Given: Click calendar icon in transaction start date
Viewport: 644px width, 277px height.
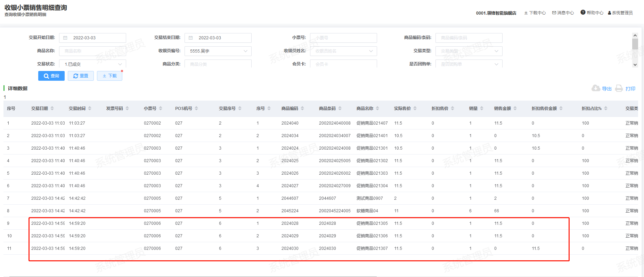Looking at the screenshot, I should tap(65, 38).
